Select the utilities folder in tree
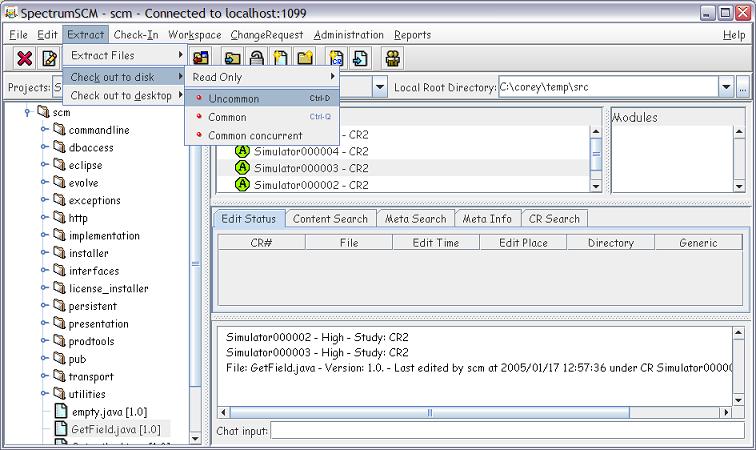The width and height of the screenshot is (756, 450). pyautogui.click(x=87, y=394)
